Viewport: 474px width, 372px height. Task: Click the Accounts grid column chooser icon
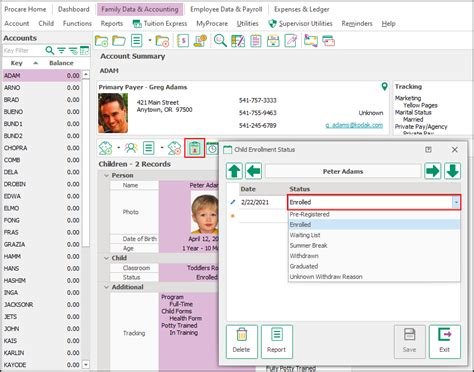(x=85, y=50)
